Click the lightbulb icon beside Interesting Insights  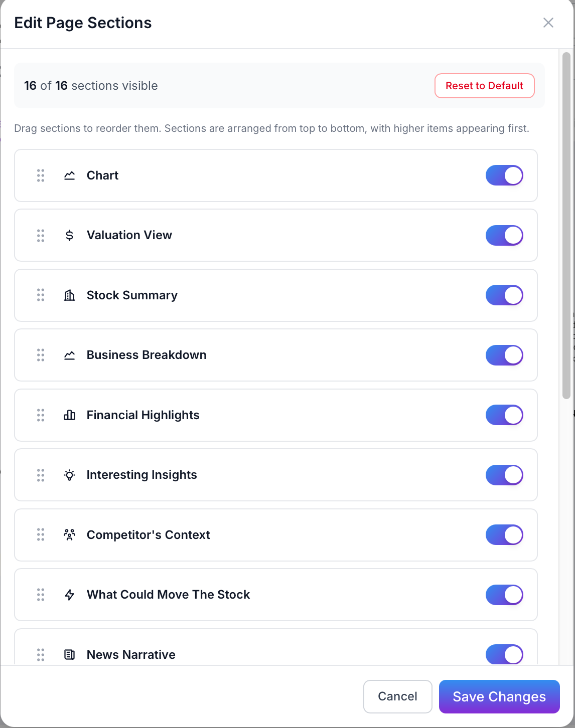point(70,475)
